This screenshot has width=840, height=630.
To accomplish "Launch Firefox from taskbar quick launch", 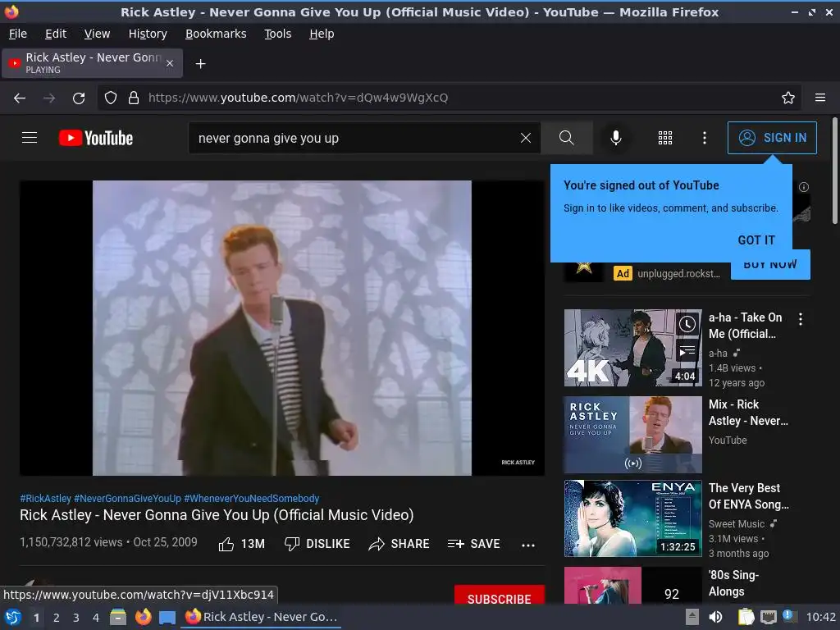I will coord(143,617).
